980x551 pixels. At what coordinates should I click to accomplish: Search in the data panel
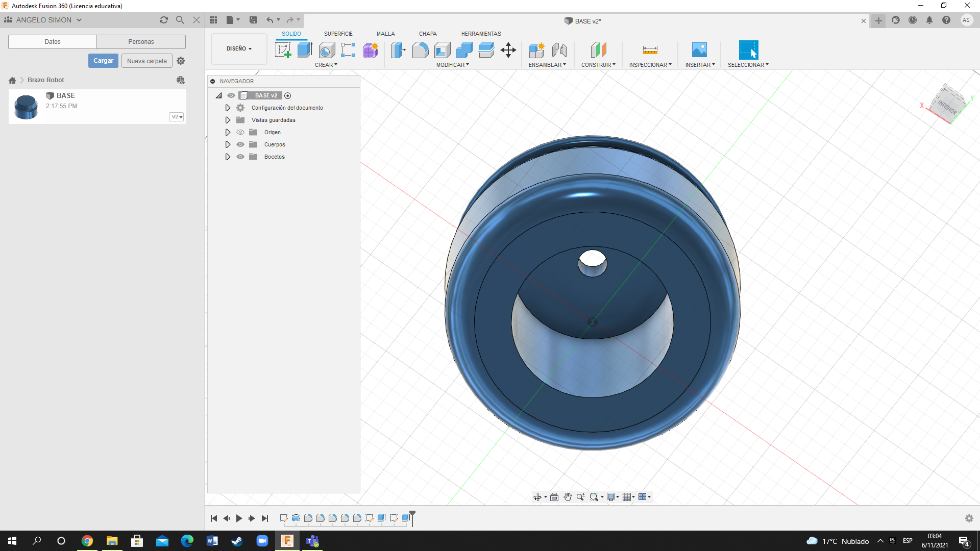180,20
